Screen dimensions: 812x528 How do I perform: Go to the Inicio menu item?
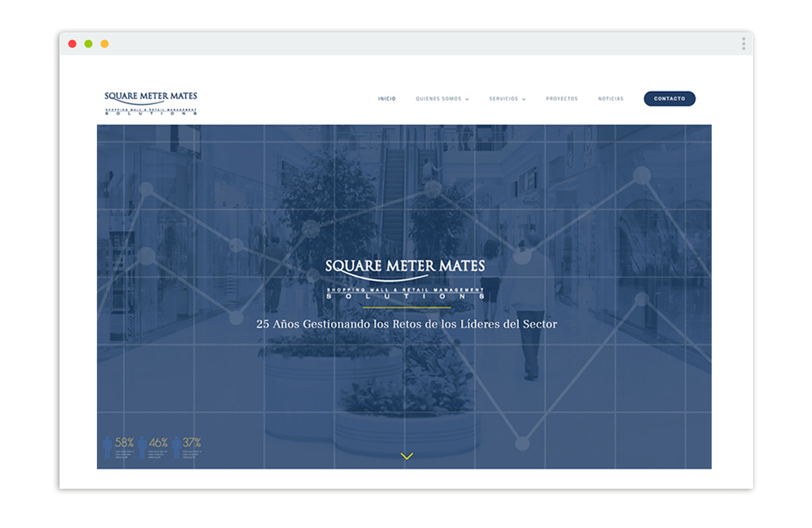[387, 99]
